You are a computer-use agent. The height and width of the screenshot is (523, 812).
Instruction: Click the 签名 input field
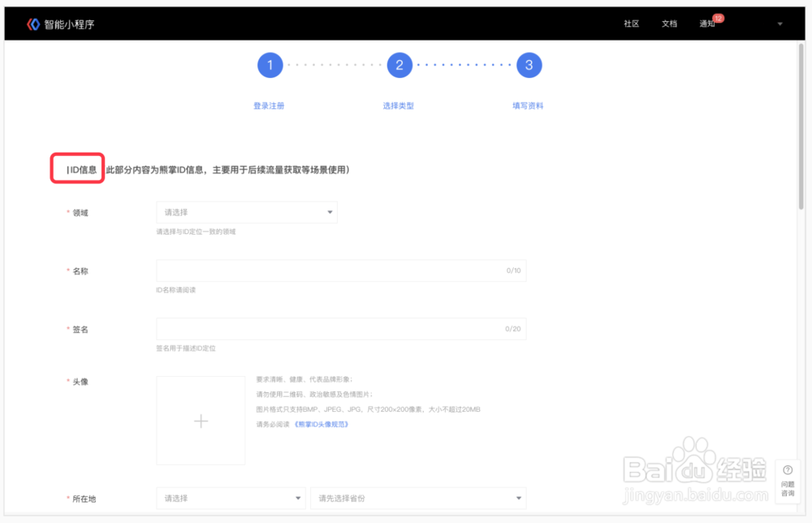[341, 329]
